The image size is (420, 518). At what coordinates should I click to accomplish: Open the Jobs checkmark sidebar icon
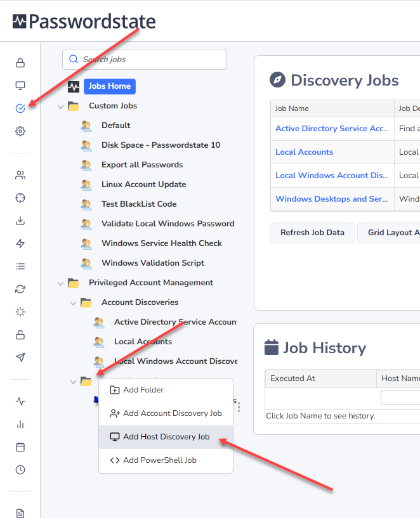20,108
